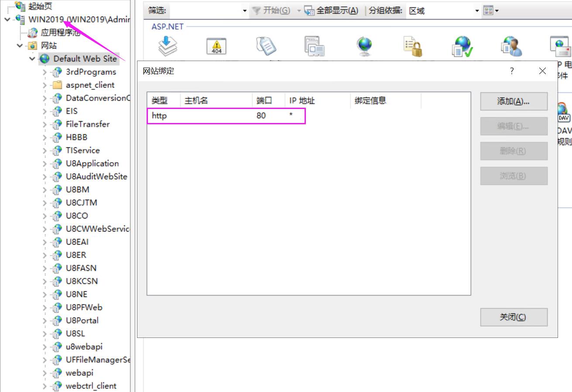Open the .NET Users icon
Image resolution: width=572 pixels, height=392 pixels.
(x=511, y=46)
